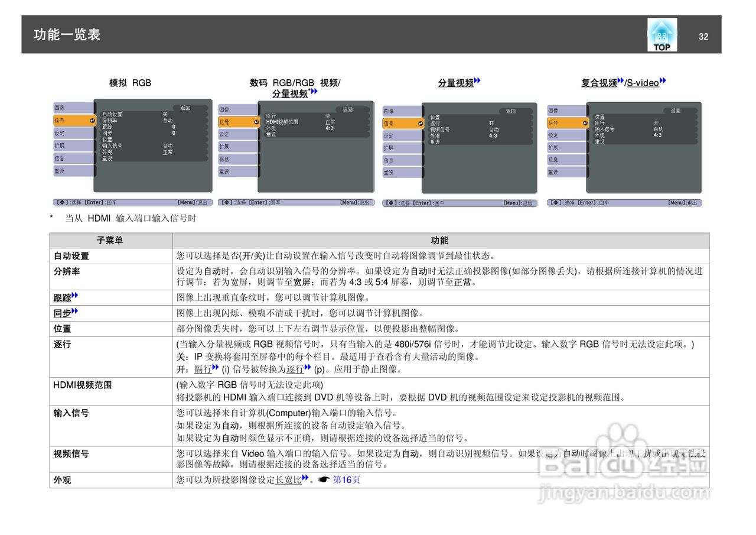Click the pointing hand icon before 第16页

pyautogui.click(x=323, y=480)
